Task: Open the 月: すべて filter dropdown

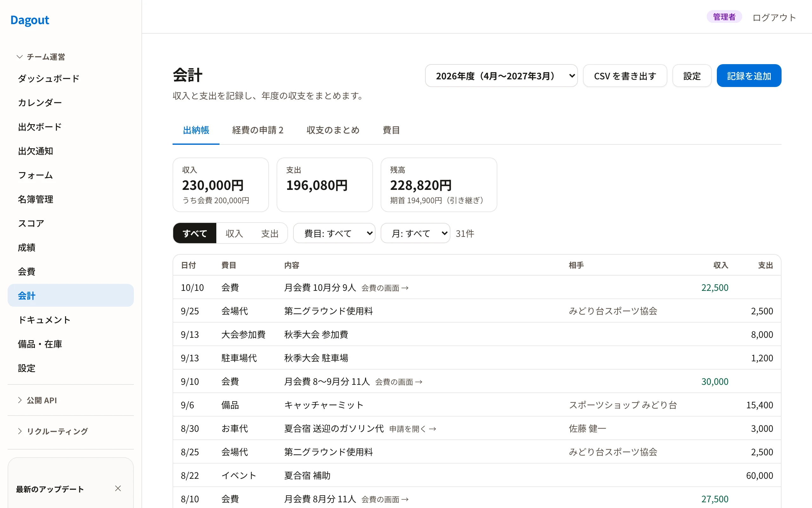Action: [416, 233]
